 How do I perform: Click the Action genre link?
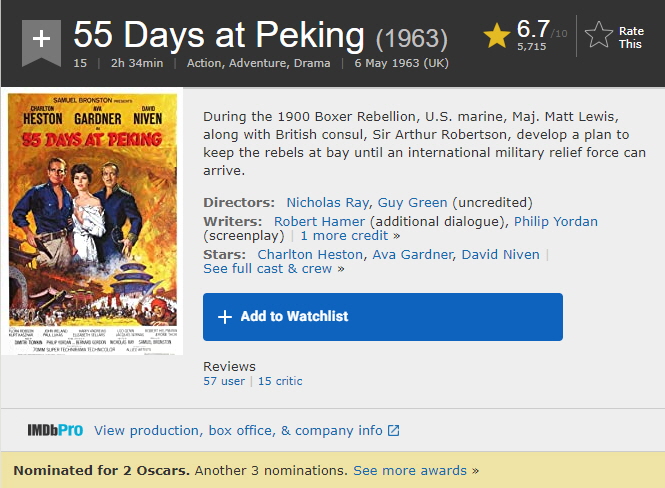pyautogui.click(x=206, y=63)
